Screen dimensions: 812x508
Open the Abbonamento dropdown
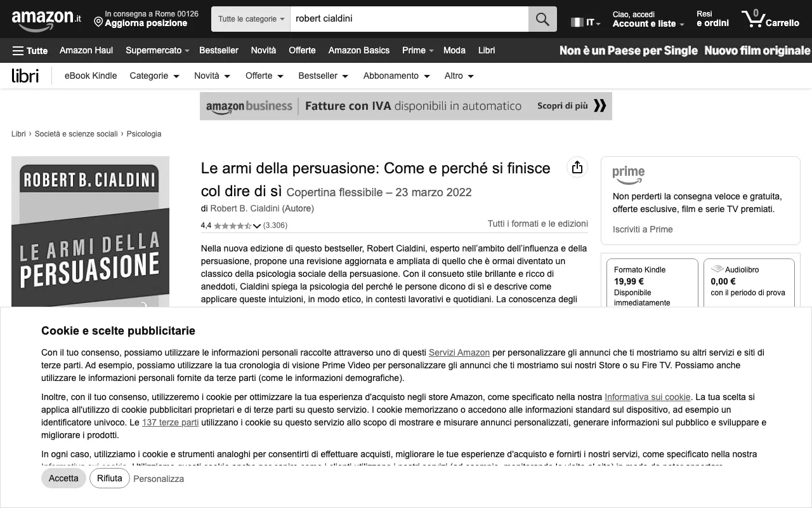(396, 76)
